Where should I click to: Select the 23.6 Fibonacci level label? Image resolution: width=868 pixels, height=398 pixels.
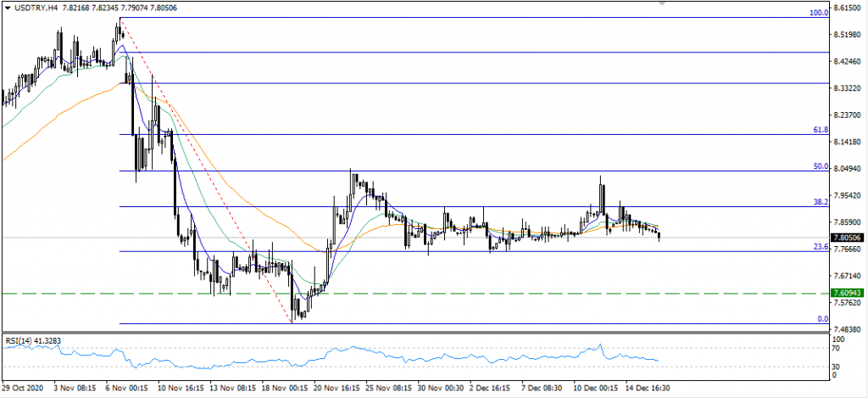coord(819,246)
